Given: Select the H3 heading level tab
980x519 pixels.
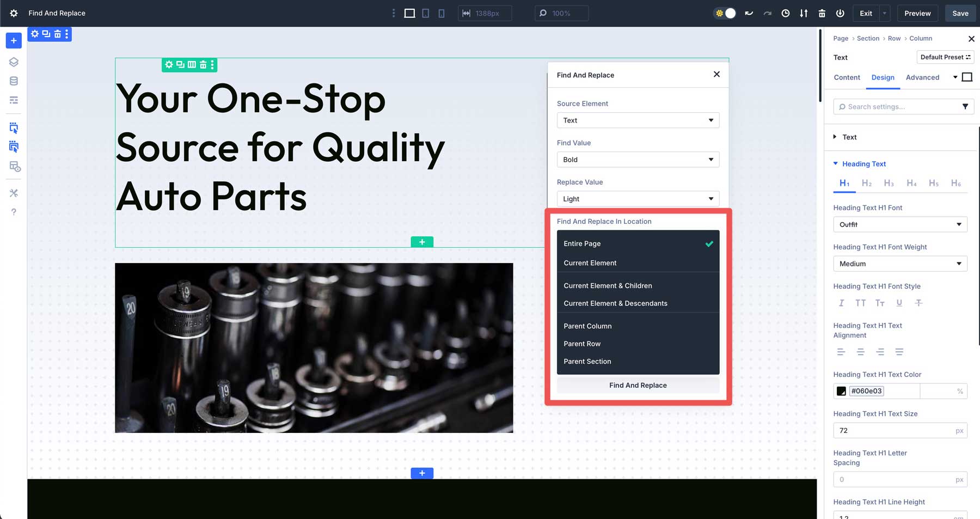Looking at the screenshot, I should 889,183.
